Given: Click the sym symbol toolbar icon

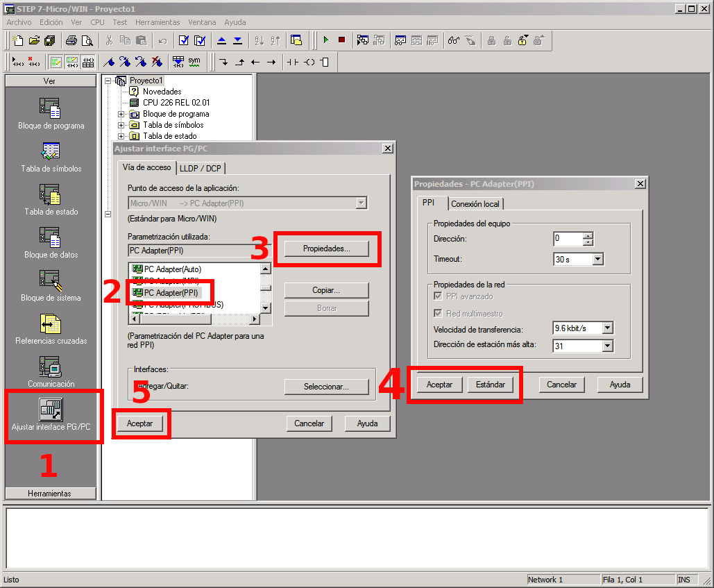Looking at the screenshot, I should 194,62.
